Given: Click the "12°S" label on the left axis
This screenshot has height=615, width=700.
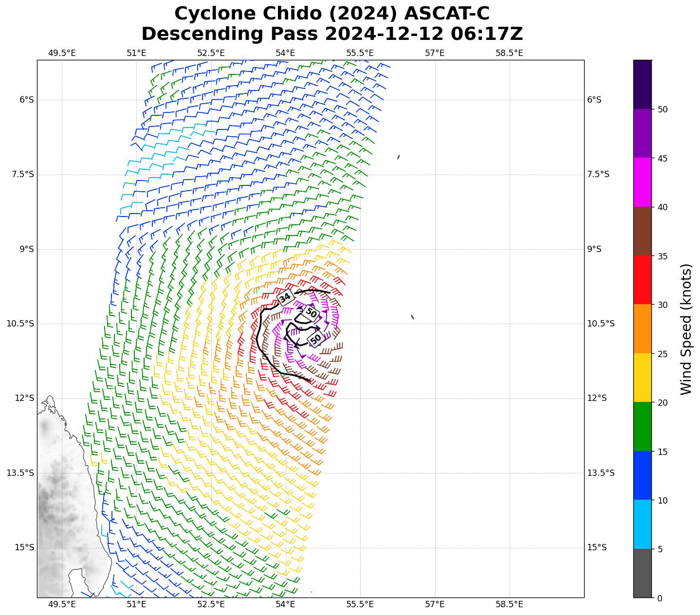Looking at the screenshot, I should point(24,398).
